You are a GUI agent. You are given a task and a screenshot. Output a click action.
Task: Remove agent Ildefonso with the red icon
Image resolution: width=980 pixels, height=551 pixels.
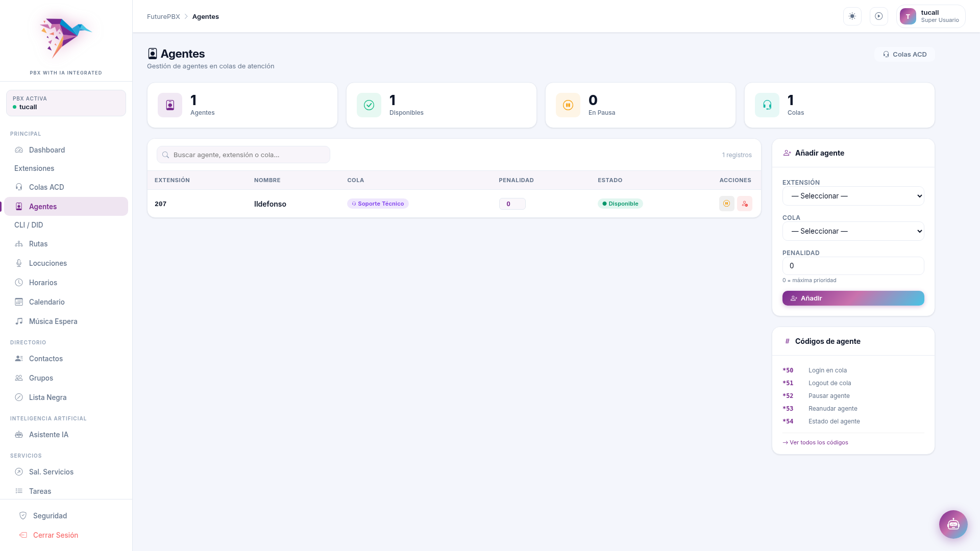point(745,204)
